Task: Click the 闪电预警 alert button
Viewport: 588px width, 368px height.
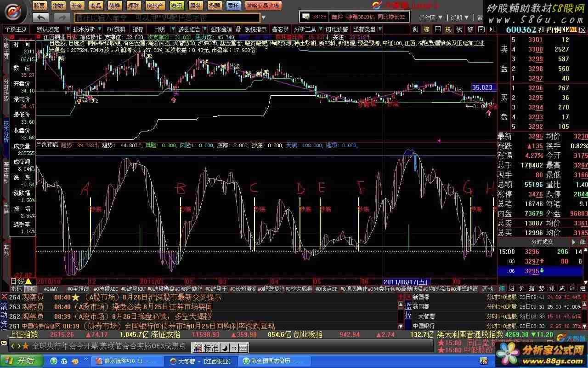Action: 337,29
